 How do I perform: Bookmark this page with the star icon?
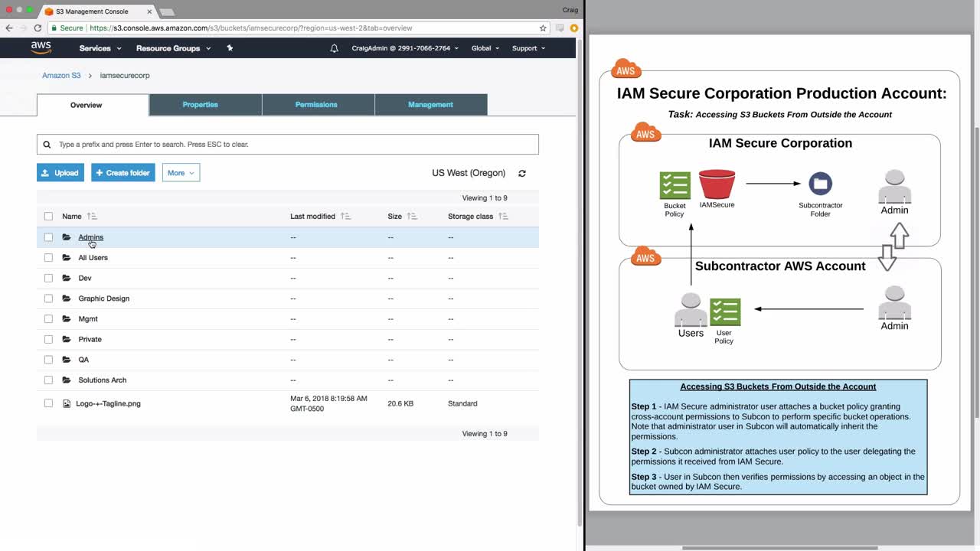(x=543, y=28)
